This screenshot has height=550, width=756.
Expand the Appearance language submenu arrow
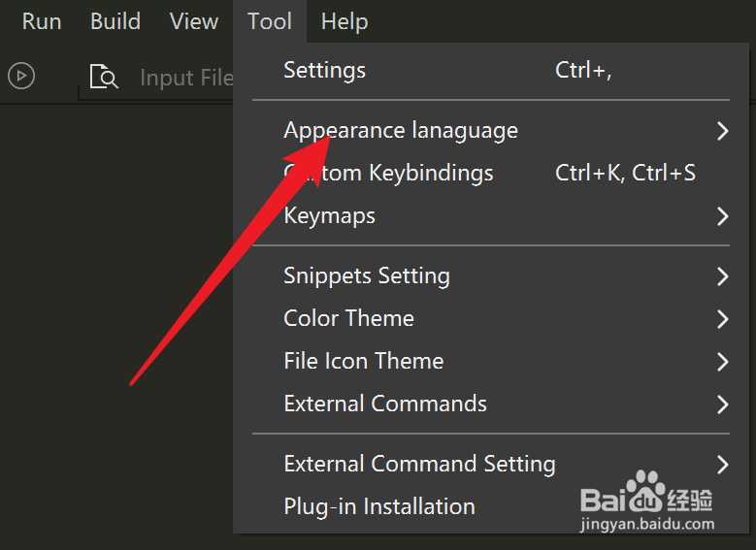tap(721, 131)
